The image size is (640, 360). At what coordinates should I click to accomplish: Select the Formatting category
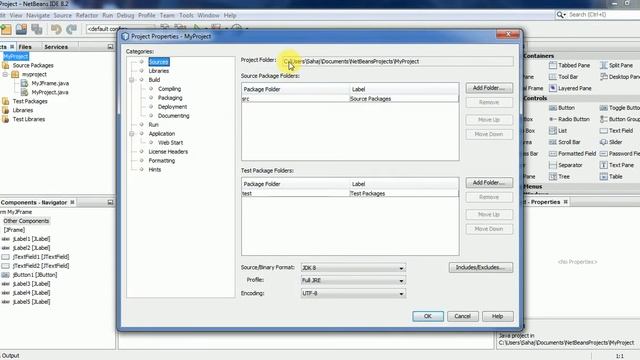point(162,161)
